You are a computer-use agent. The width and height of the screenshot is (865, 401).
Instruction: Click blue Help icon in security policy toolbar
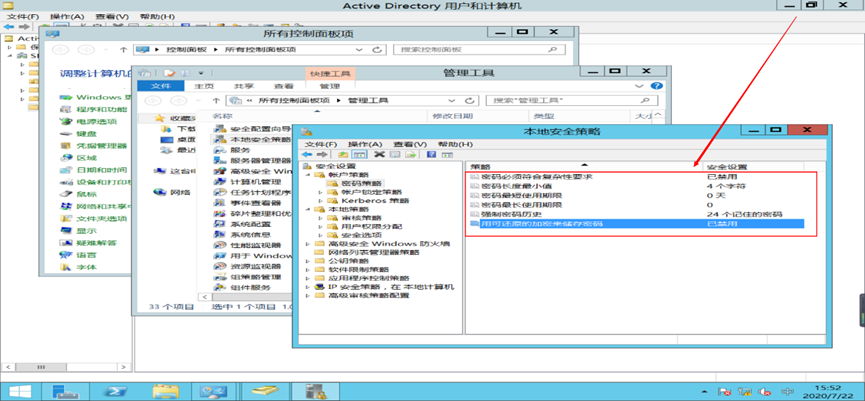coord(431,154)
